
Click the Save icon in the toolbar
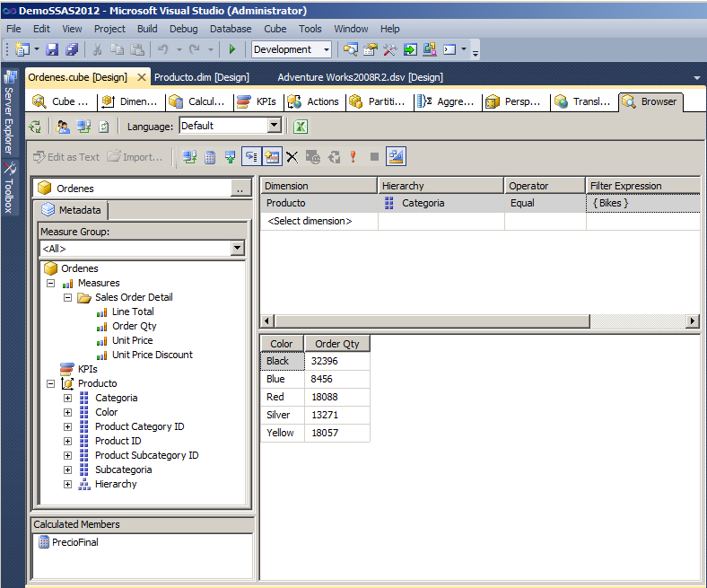53,50
